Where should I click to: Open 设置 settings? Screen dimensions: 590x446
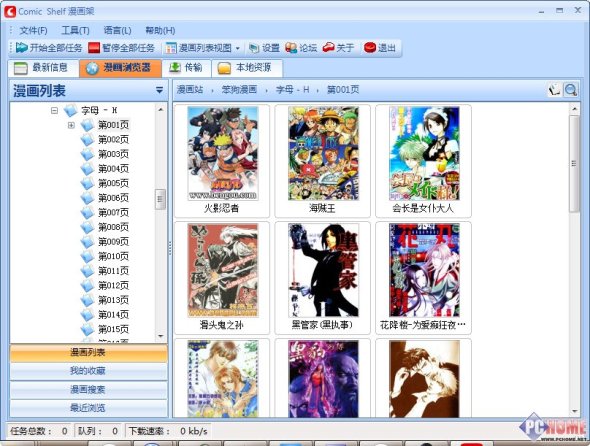(x=265, y=48)
